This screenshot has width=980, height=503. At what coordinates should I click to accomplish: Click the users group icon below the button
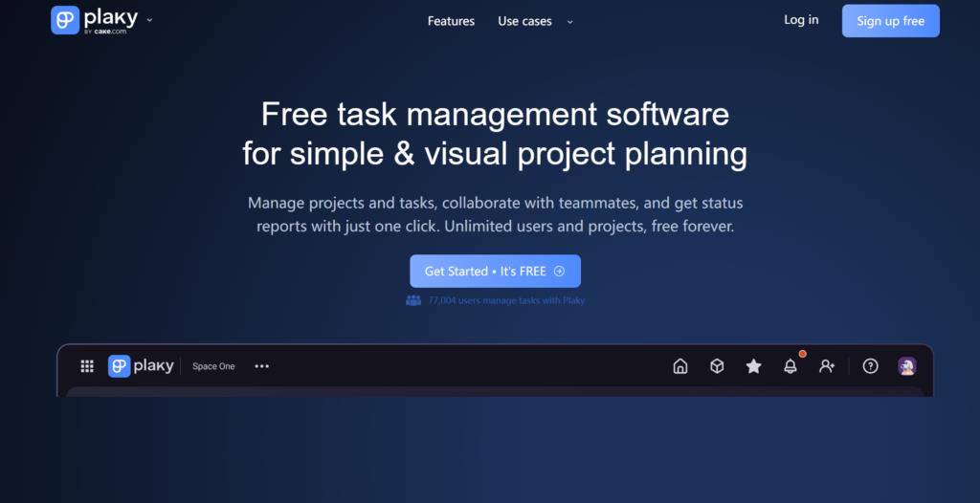413,300
